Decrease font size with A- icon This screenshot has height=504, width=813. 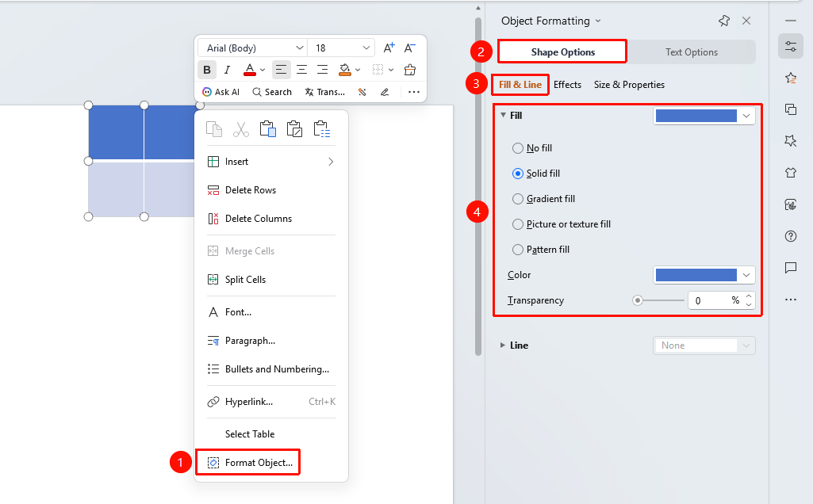409,48
